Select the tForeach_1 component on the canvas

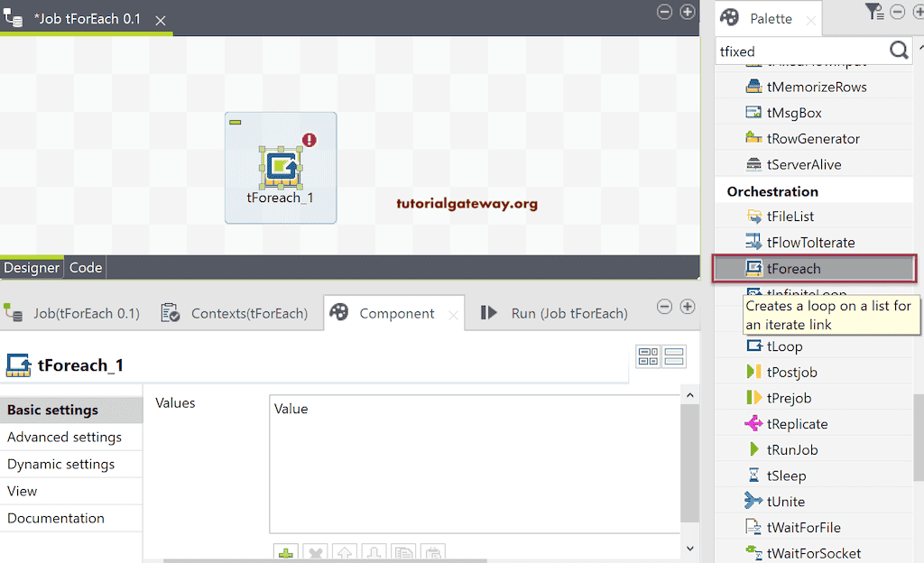280,167
